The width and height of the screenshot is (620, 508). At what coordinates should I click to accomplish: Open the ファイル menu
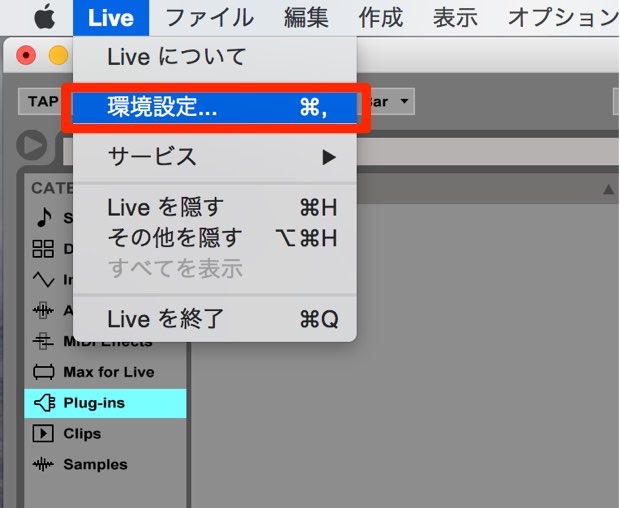210,18
